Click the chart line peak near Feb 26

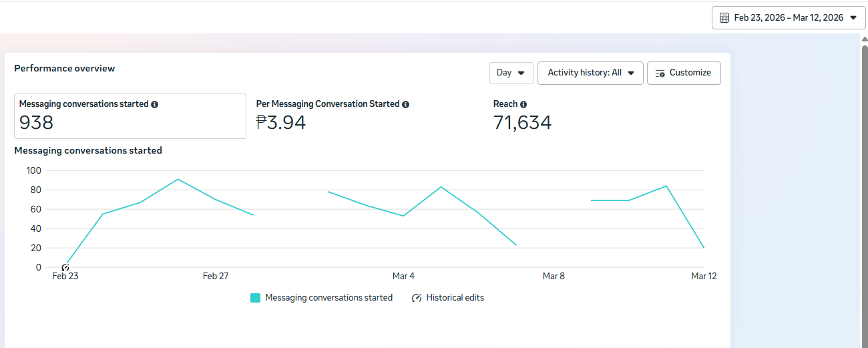point(178,179)
